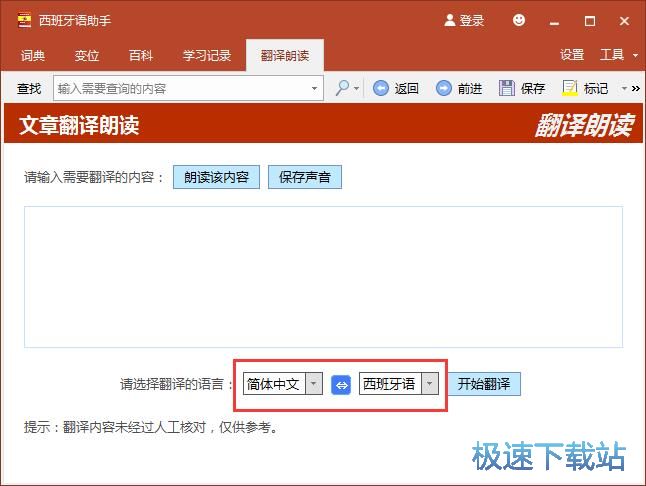Click the 登录 login link
The image size is (646, 486).
[x=472, y=20]
